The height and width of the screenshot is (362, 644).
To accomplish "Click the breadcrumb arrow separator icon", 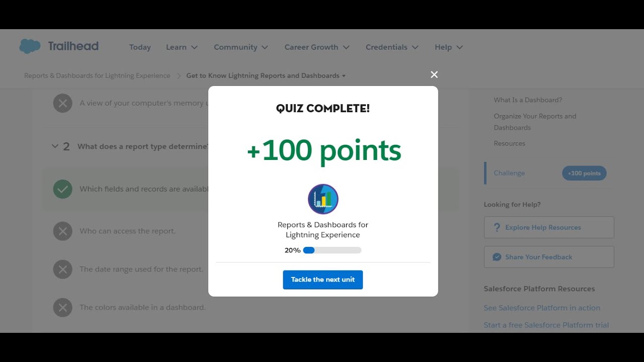I will (179, 76).
